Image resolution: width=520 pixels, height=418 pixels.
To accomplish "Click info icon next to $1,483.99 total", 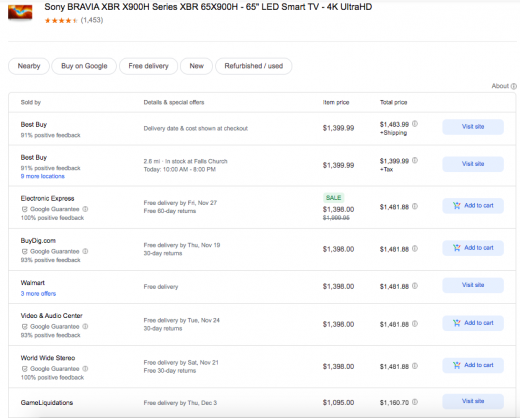I will pyautogui.click(x=415, y=124).
